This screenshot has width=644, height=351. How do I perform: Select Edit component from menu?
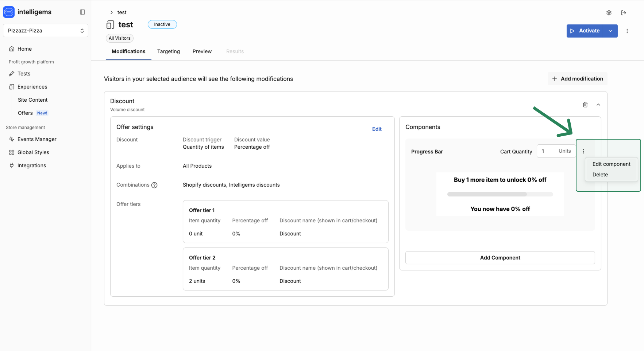point(611,164)
